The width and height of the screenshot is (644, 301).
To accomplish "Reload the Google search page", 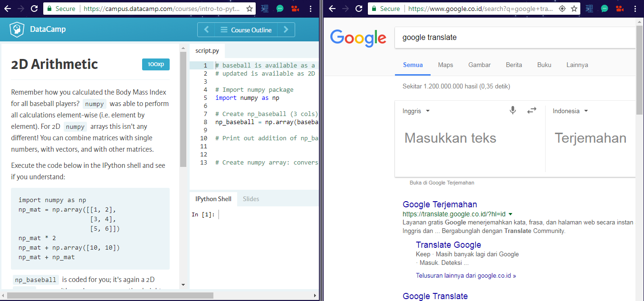I will (x=359, y=9).
